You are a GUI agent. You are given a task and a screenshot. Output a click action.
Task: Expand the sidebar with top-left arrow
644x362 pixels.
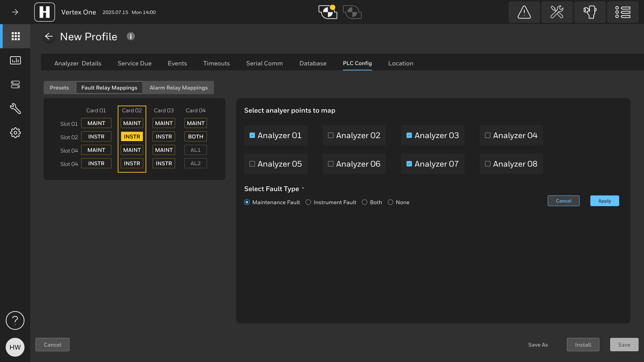[15, 12]
